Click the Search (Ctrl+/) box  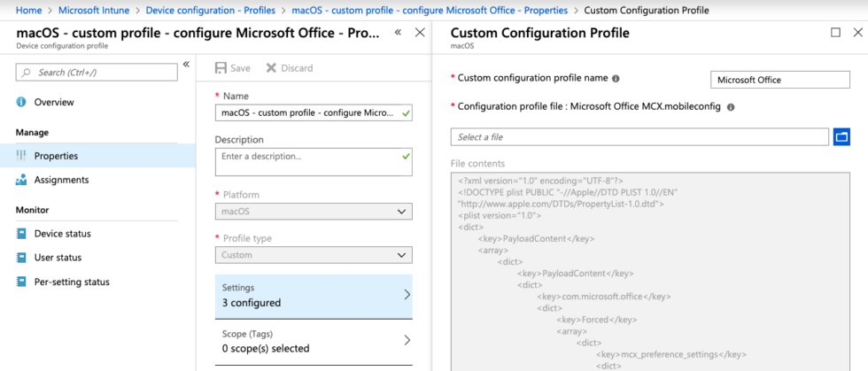97,73
